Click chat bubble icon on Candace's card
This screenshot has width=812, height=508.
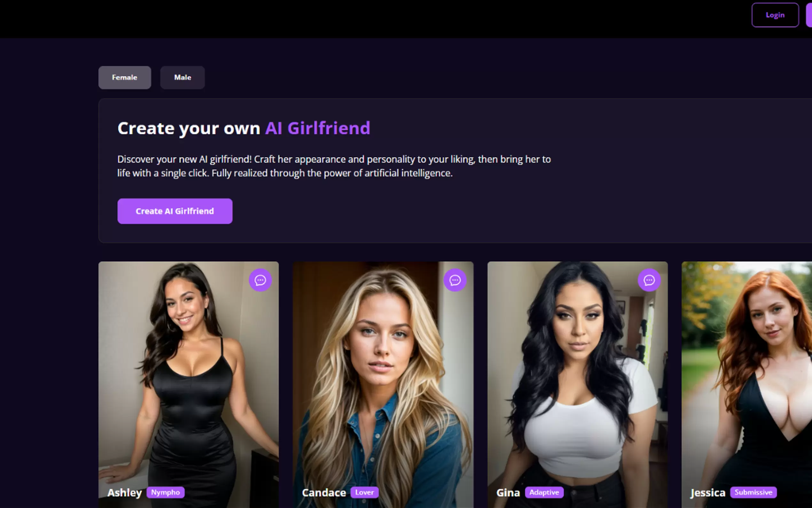(x=455, y=280)
